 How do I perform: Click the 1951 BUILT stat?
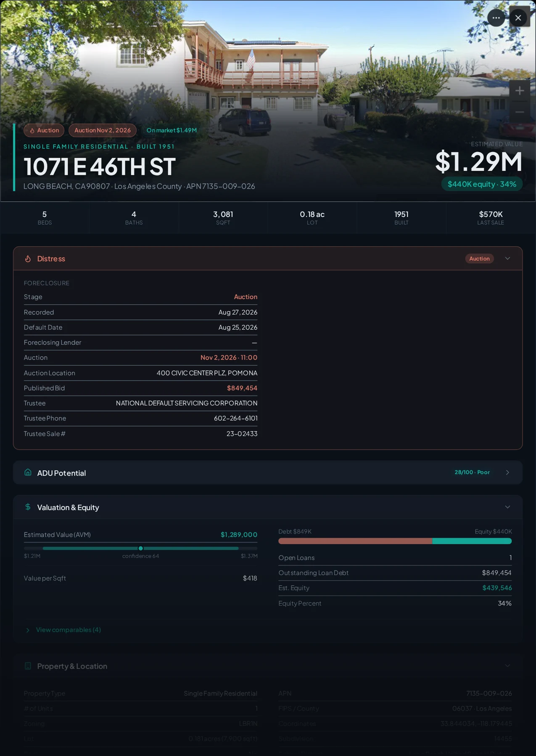[401, 218]
